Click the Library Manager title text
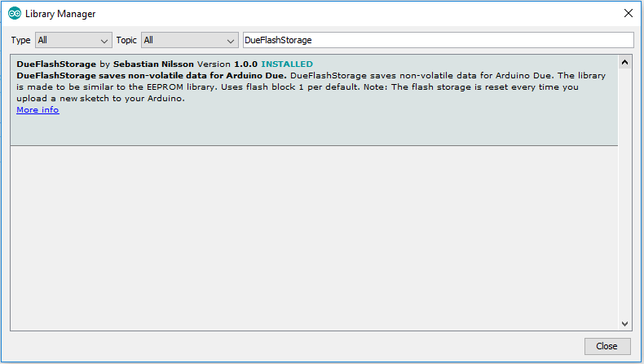 tap(60, 14)
